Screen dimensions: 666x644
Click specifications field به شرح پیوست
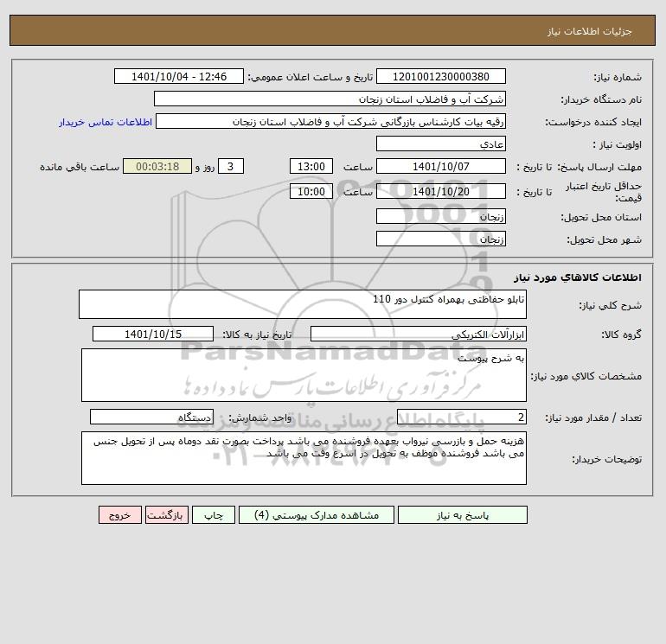304,375
